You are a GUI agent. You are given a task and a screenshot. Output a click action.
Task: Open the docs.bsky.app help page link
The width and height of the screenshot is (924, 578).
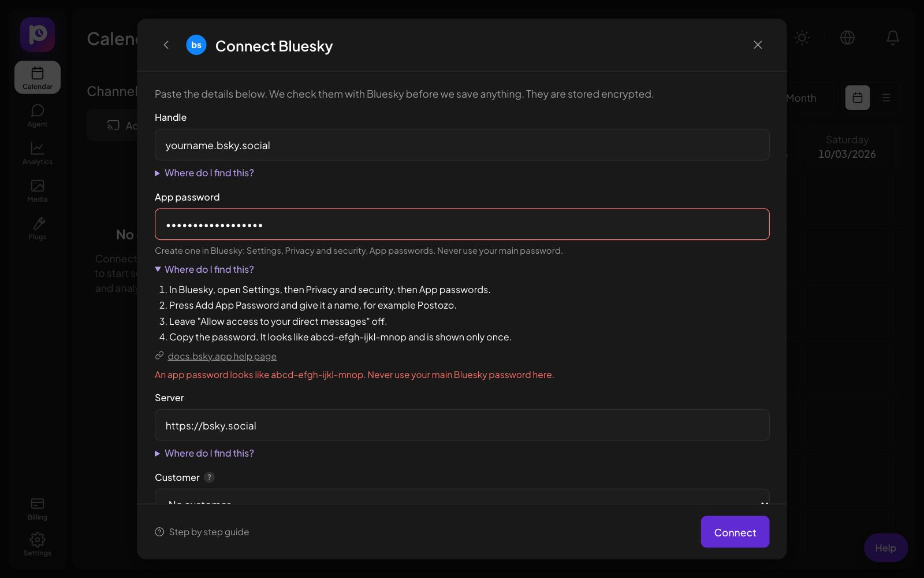[x=222, y=356]
